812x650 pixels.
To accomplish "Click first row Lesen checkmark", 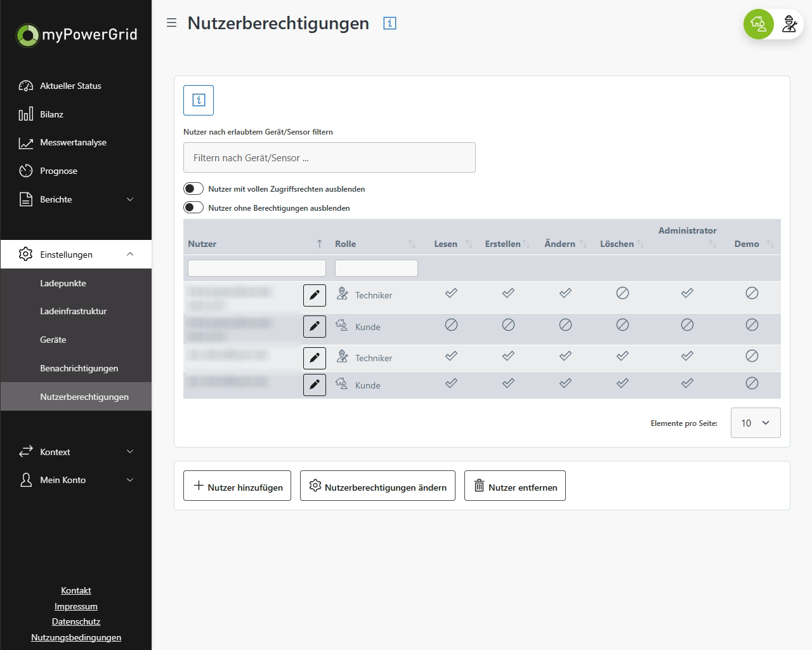I will tap(451, 293).
